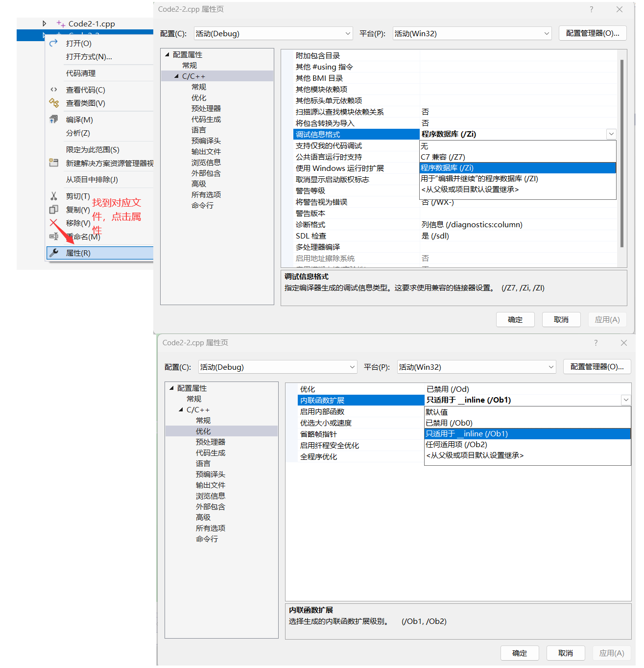The height and width of the screenshot is (668, 644).
Task: Click the 查看代码(C) angle-brackets icon
Action: (x=54, y=90)
